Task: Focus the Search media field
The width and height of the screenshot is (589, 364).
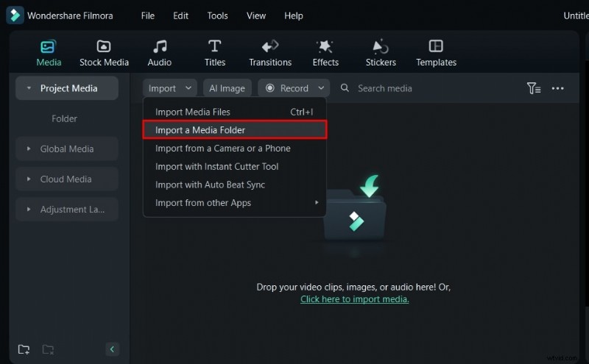Action: point(412,88)
